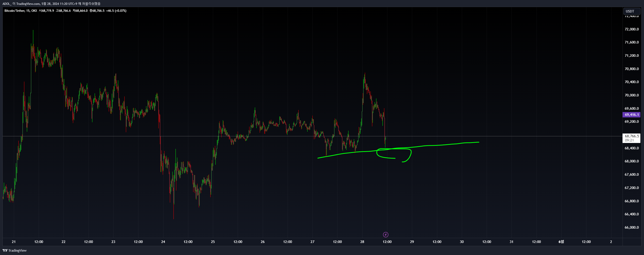
Task: Click the high value 고68,766.6
Action: 63,11
